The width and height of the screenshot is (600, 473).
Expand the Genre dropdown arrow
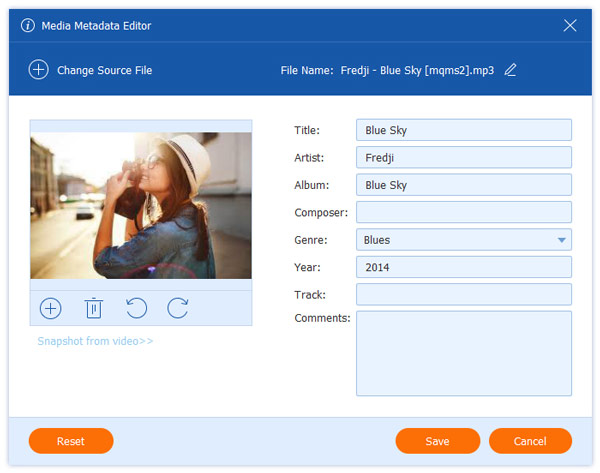561,240
